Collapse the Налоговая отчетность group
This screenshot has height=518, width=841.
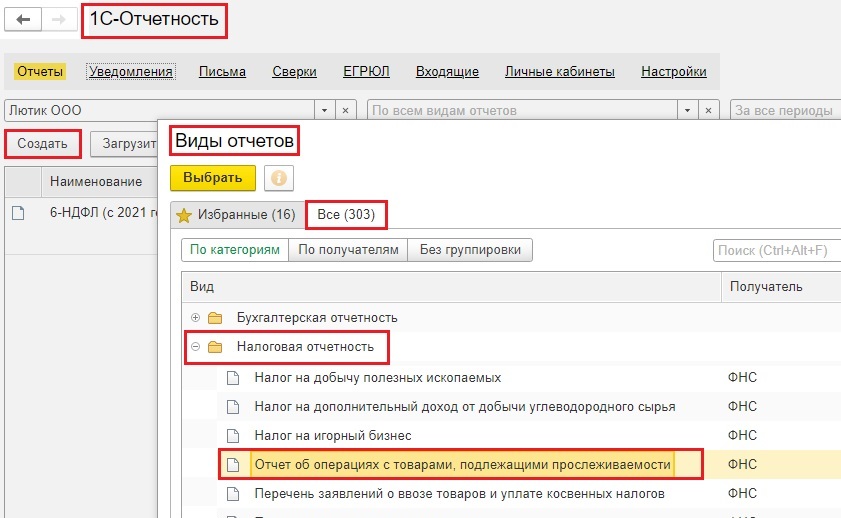click(196, 347)
